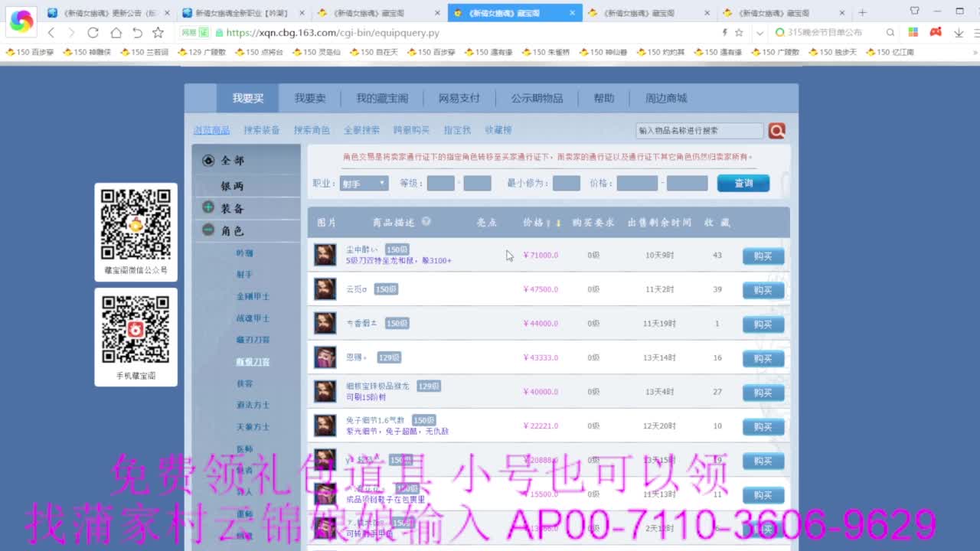Select 金刚甲士 in sidebar

pyautogui.click(x=253, y=296)
